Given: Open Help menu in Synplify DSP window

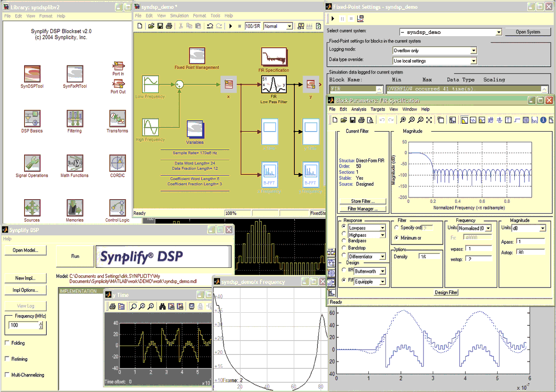Looking at the screenshot, I should pos(7,239).
